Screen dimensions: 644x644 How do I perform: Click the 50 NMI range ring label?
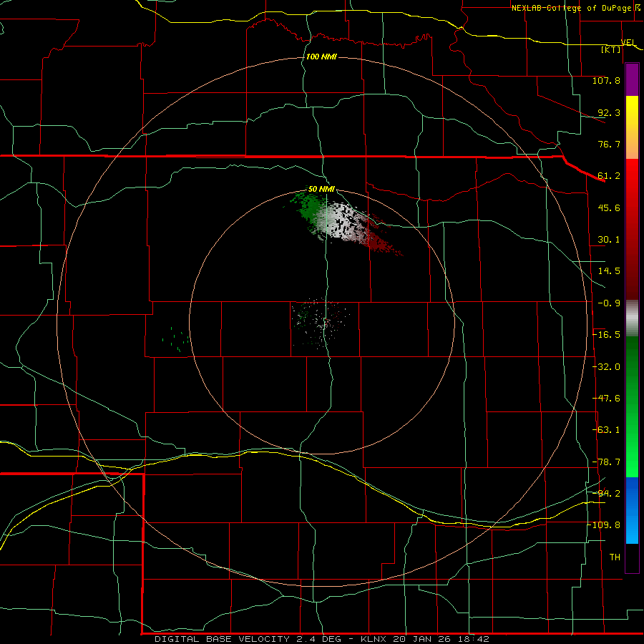(321, 190)
